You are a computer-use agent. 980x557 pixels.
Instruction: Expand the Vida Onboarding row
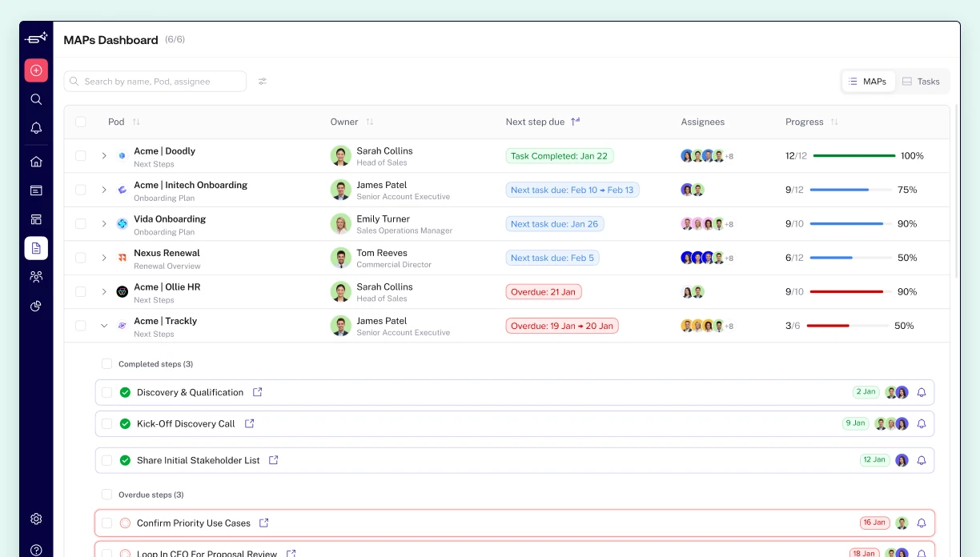pyautogui.click(x=104, y=224)
